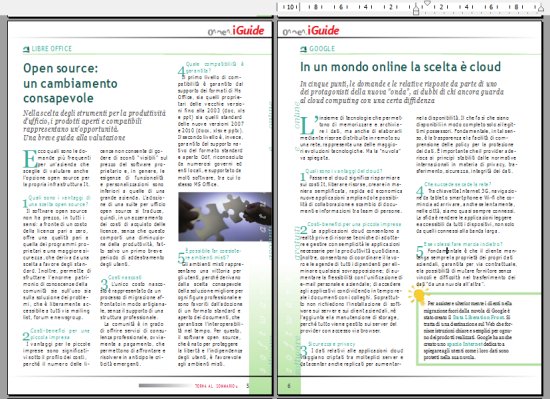Image resolution: width=550 pixels, height=399 pixels.
Task: Click the 'In un mondo online' headline
Action: (x=400, y=67)
